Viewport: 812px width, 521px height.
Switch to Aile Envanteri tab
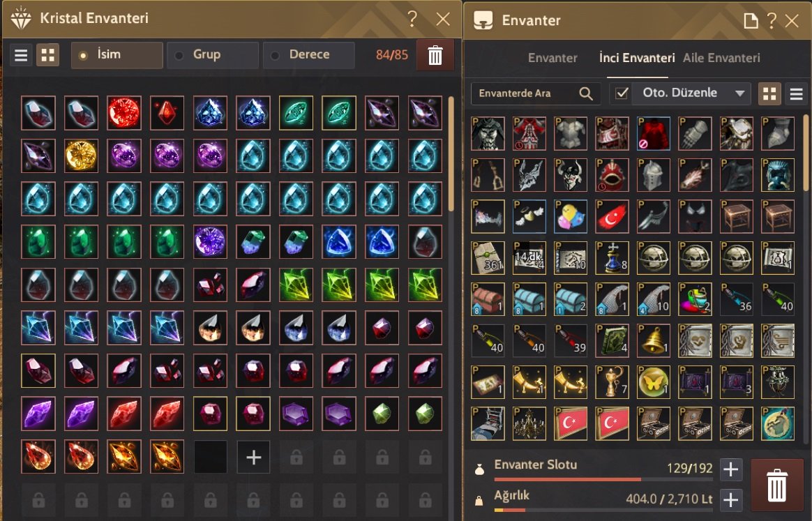point(721,58)
